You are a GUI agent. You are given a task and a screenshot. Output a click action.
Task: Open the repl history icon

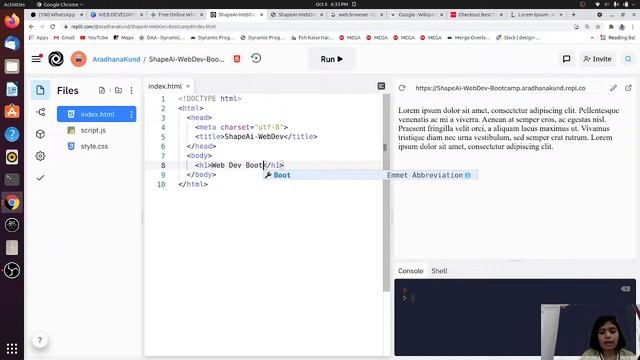256,58
